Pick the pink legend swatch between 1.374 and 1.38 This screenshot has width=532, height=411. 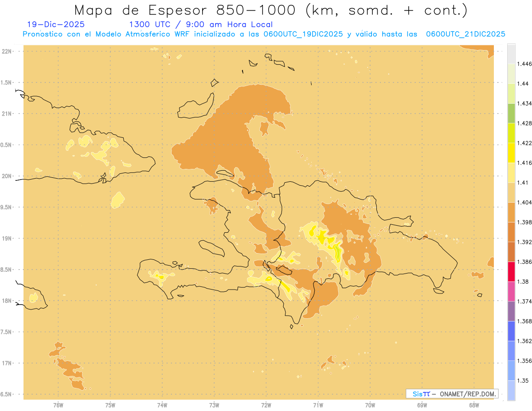511,291
